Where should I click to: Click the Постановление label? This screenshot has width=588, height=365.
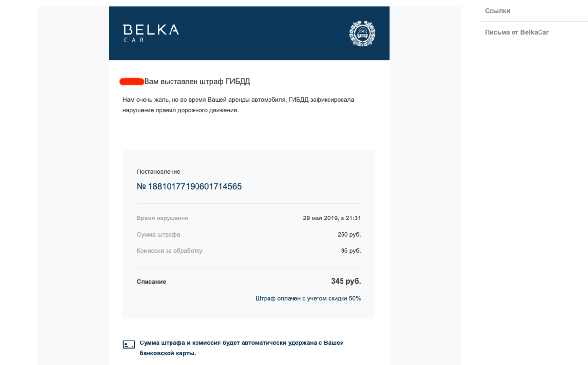[158, 172]
